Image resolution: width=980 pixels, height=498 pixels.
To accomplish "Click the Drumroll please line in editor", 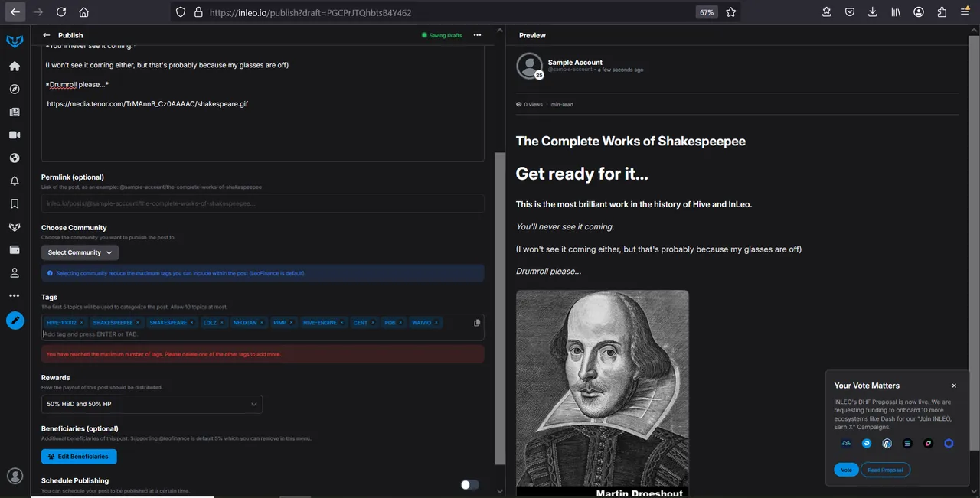I will click(77, 84).
